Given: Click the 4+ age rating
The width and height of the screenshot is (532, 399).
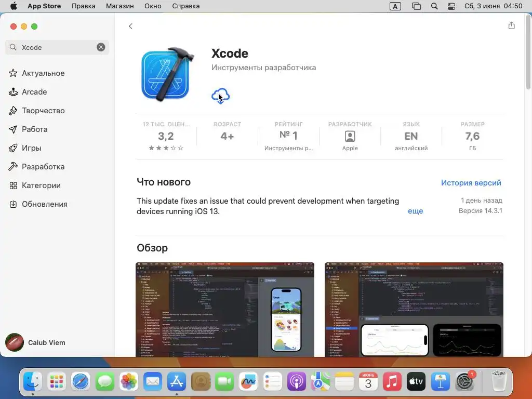Looking at the screenshot, I should 227,136.
